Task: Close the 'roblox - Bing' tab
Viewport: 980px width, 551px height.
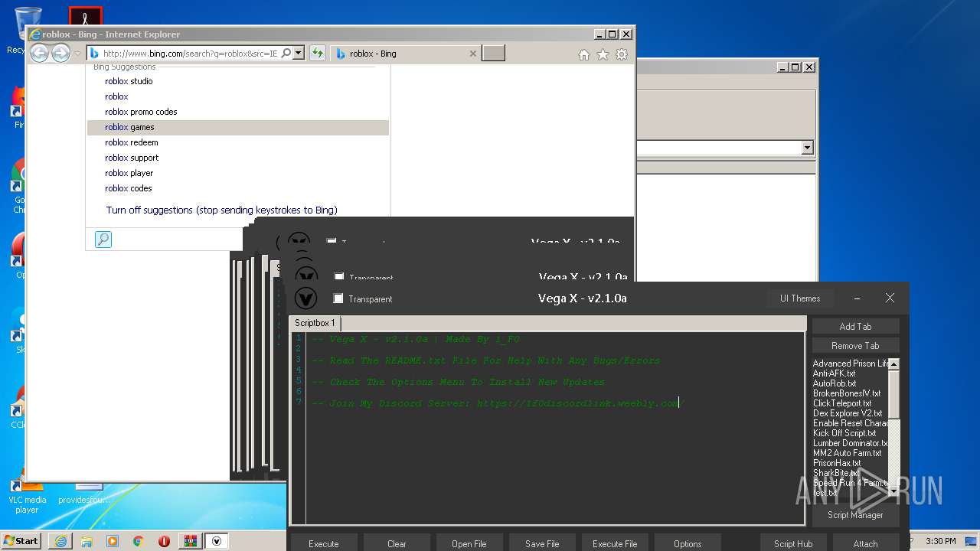Action: point(472,54)
